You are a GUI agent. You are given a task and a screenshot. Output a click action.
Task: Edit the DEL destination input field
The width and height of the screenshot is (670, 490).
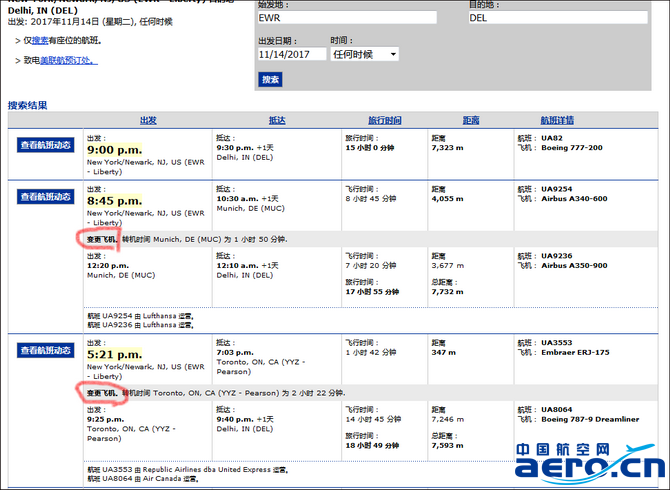click(x=558, y=18)
